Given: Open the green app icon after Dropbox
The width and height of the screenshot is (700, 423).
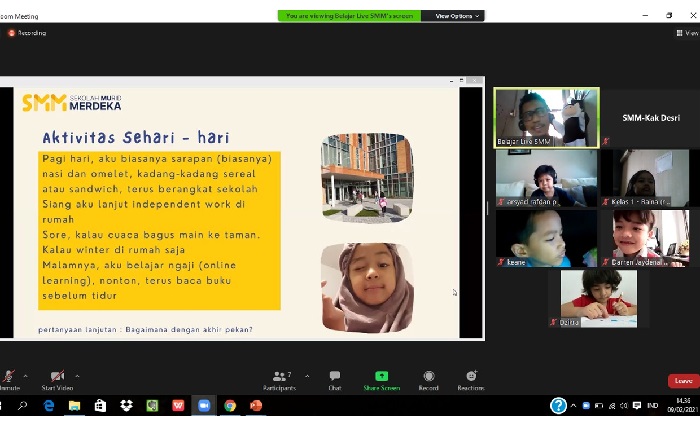Looking at the screenshot, I should (152, 405).
